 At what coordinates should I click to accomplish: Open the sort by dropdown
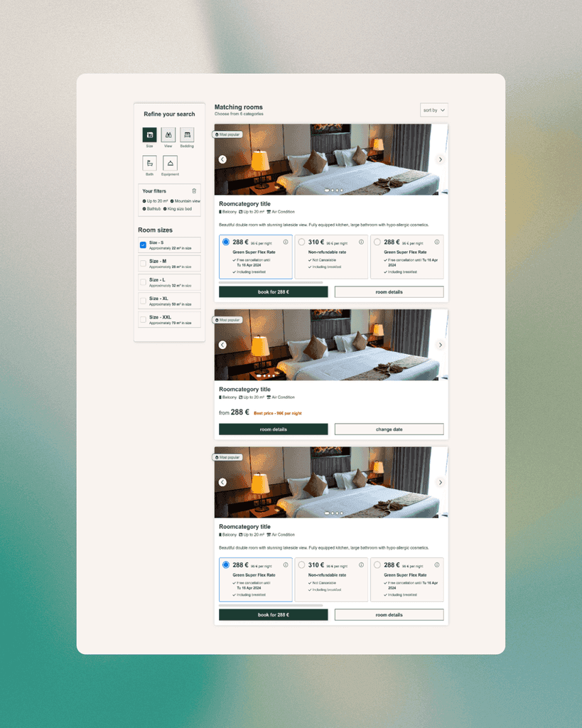pyautogui.click(x=433, y=109)
